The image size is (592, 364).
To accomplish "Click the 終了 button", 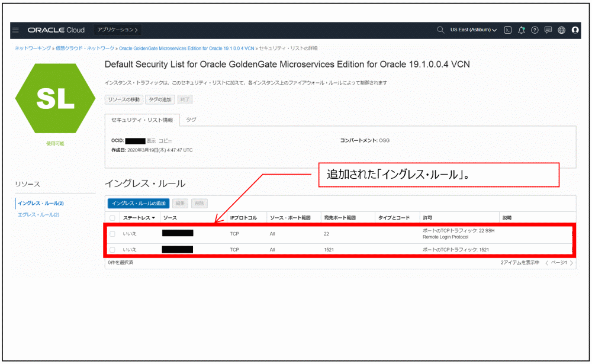I will click(x=185, y=99).
